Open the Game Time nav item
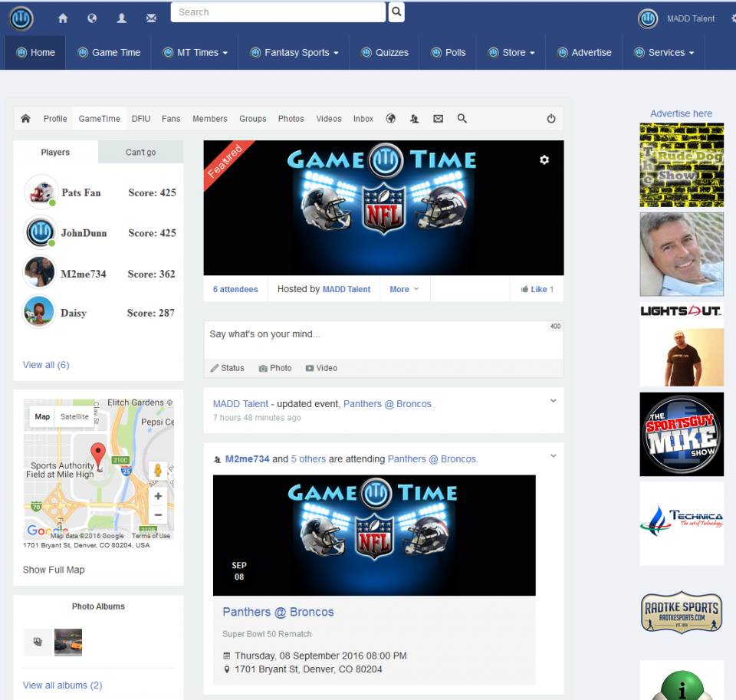 pyautogui.click(x=108, y=53)
